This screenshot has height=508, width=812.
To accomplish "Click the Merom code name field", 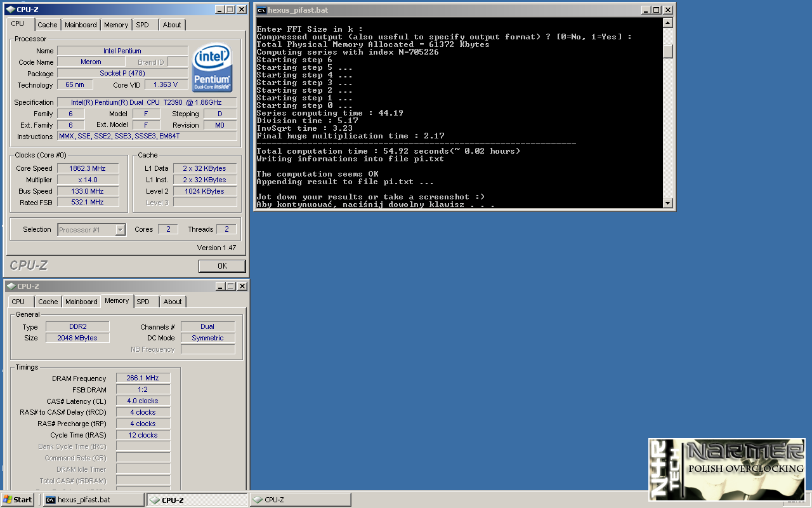I will [x=91, y=62].
